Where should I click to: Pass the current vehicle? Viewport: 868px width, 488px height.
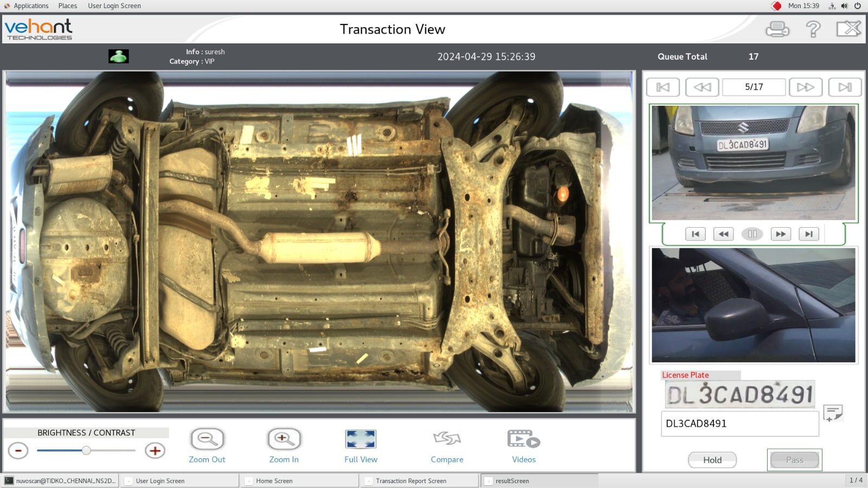(x=794, y=460)
